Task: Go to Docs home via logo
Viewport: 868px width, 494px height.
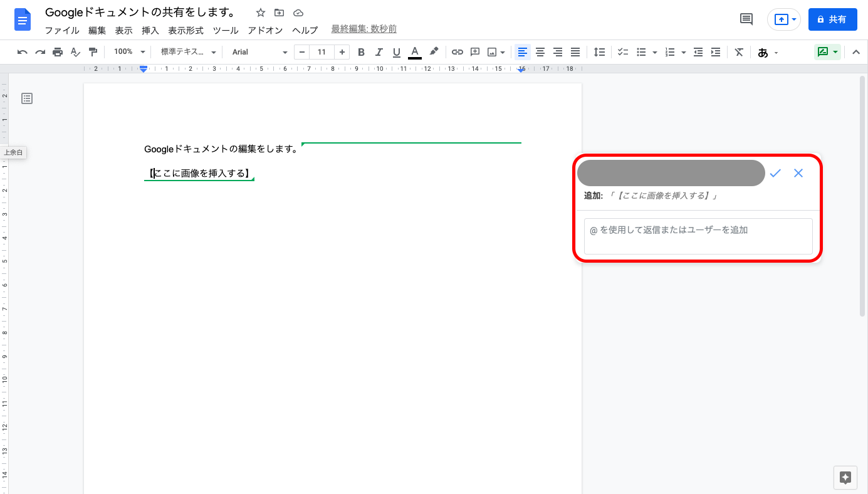Action: pyautogui.click(x=23, y=20)
